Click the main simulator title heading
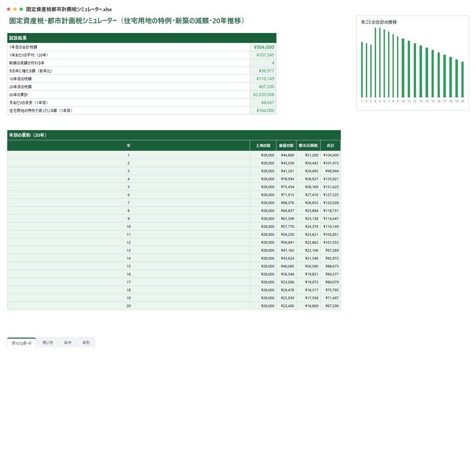476x476 pixels. [127, 20]
